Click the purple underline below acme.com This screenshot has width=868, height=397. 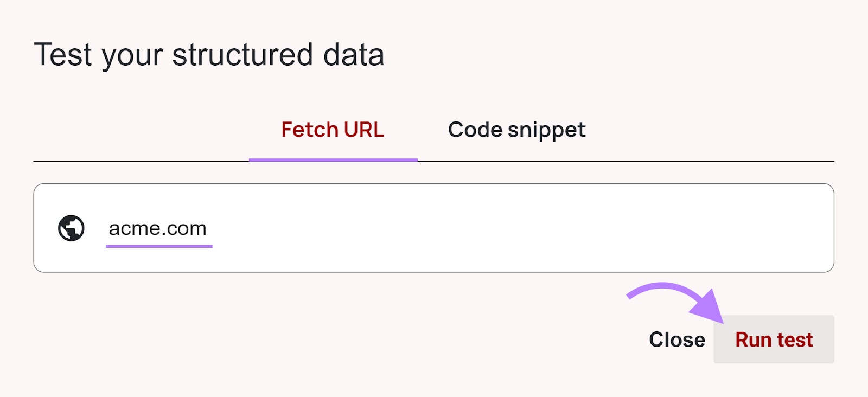pyautogui.click(x=159, y=246)
